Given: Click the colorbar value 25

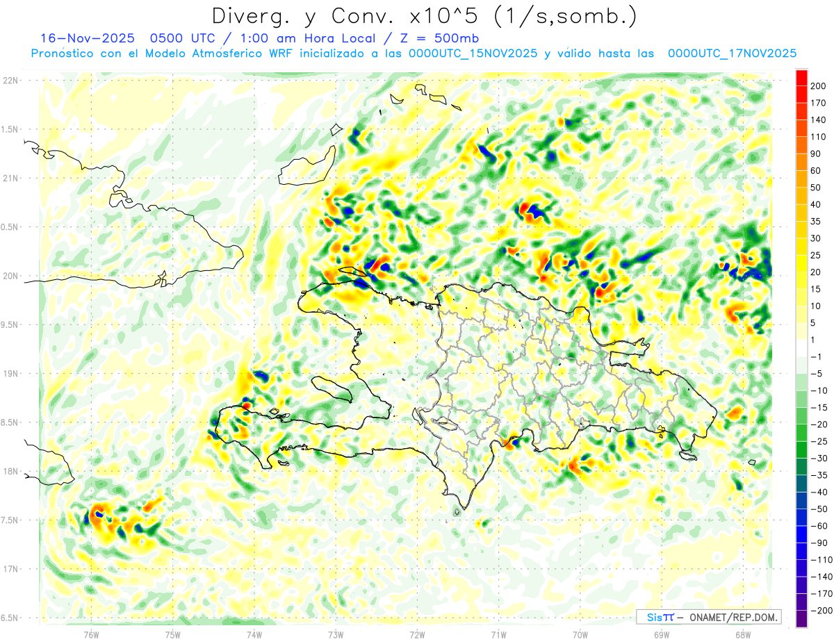Looking at the screenshot, I should 817,255.
